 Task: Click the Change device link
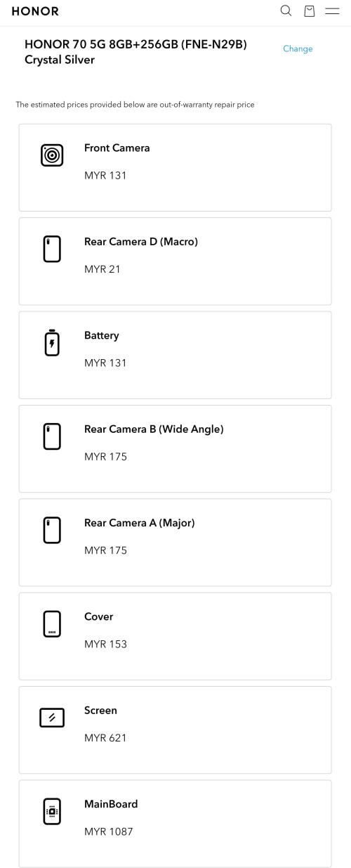(298, 48)
